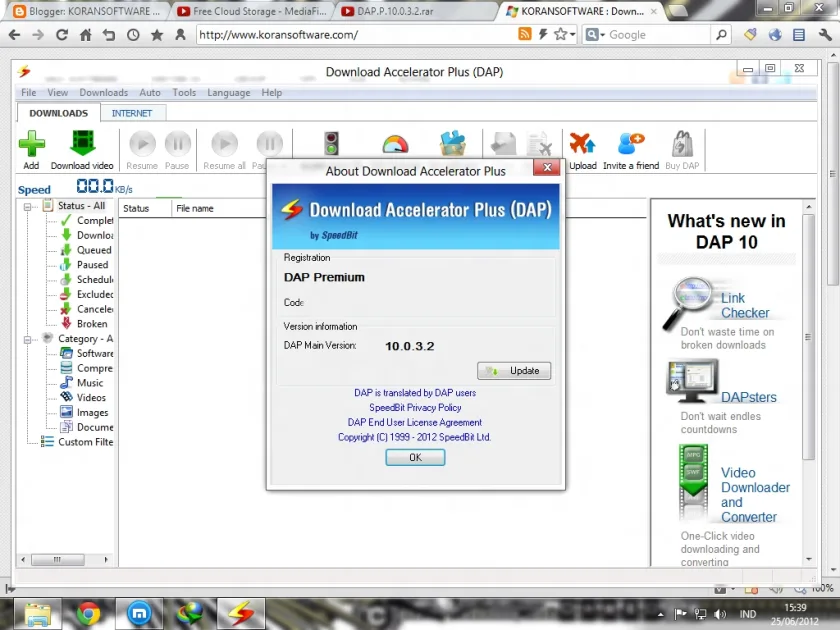The width and height of the screenshot is (840, 630).
Task: Click the sidebar horizontal scrollbar thumb
Action: [57, 560]
